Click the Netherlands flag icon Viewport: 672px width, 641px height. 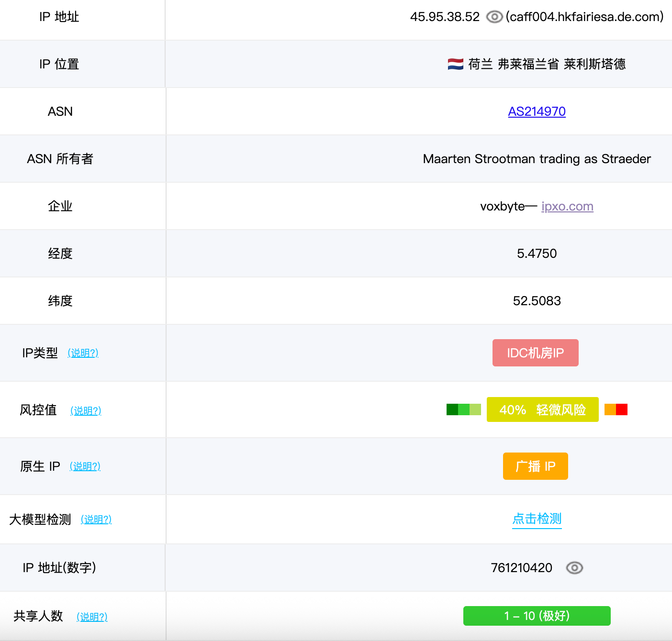[x=455, y=64]
